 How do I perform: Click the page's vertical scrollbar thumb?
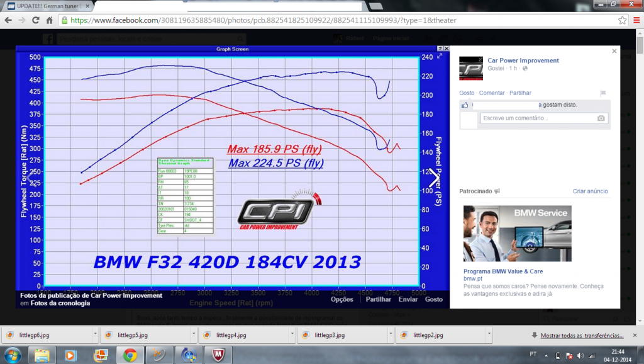640,45
